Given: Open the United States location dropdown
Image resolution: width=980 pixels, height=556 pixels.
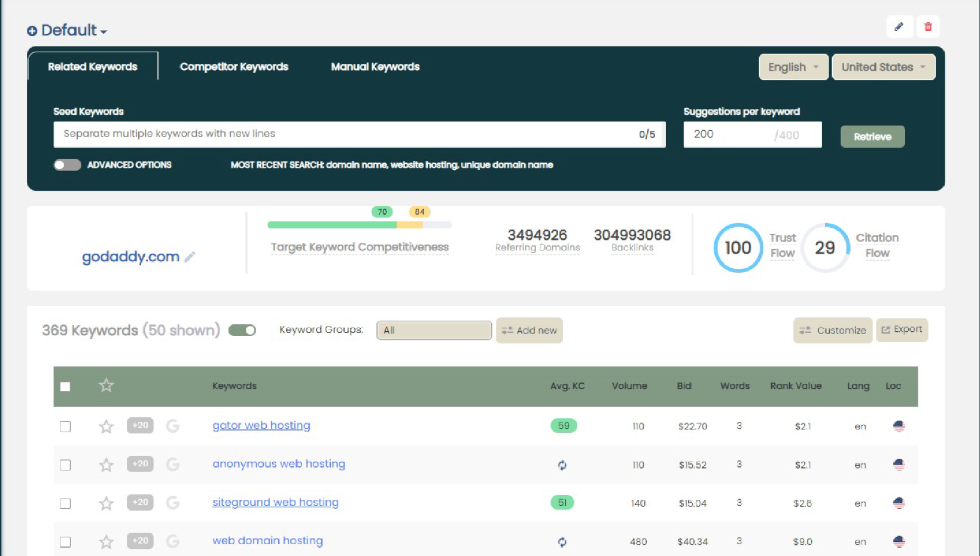Looking at the screenshot, I should click(884, 67).
